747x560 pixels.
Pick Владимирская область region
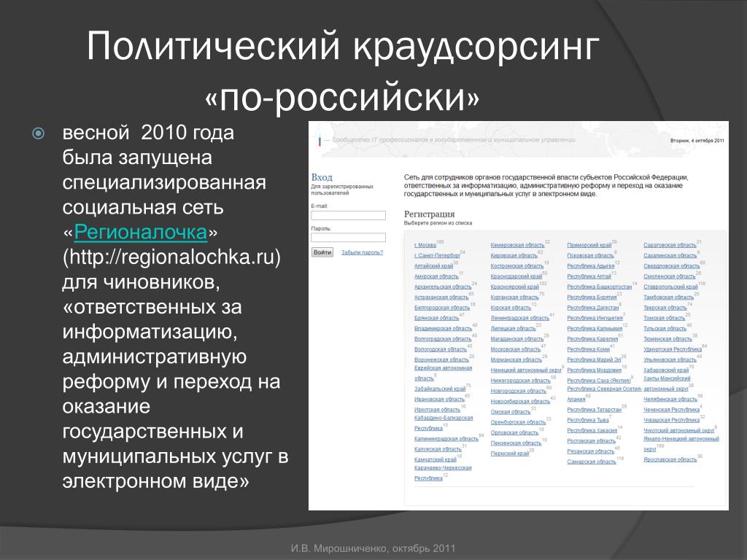tap(443, 329)
